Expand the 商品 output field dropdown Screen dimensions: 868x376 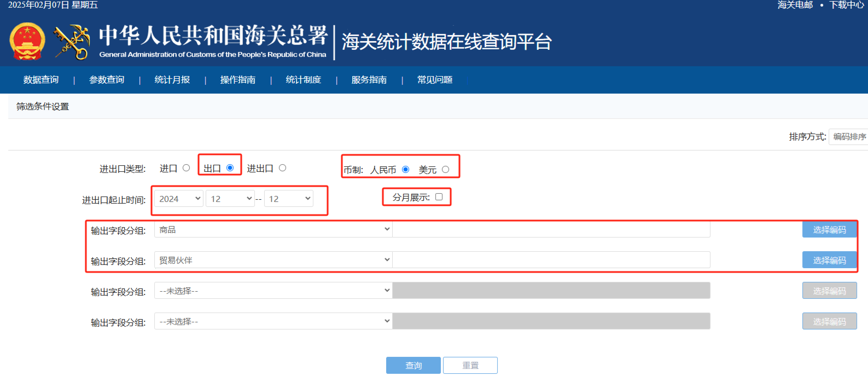(x=273, y=229)
